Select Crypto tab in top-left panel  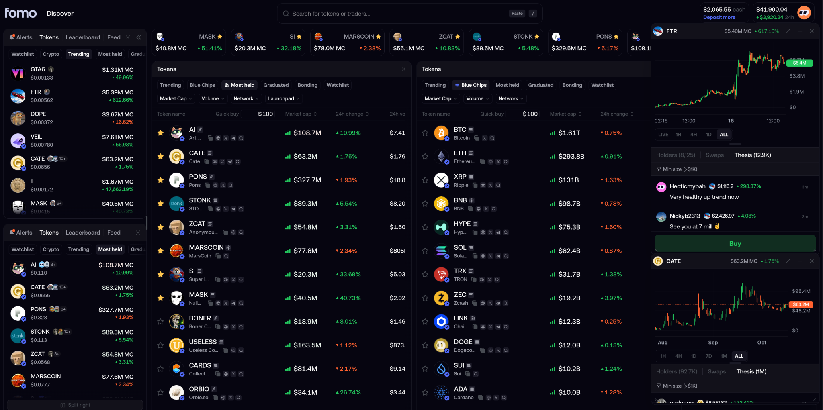(51, 54)
